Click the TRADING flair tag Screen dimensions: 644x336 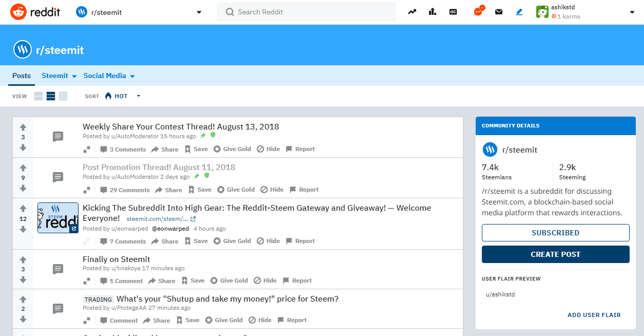tap(98, 300)
